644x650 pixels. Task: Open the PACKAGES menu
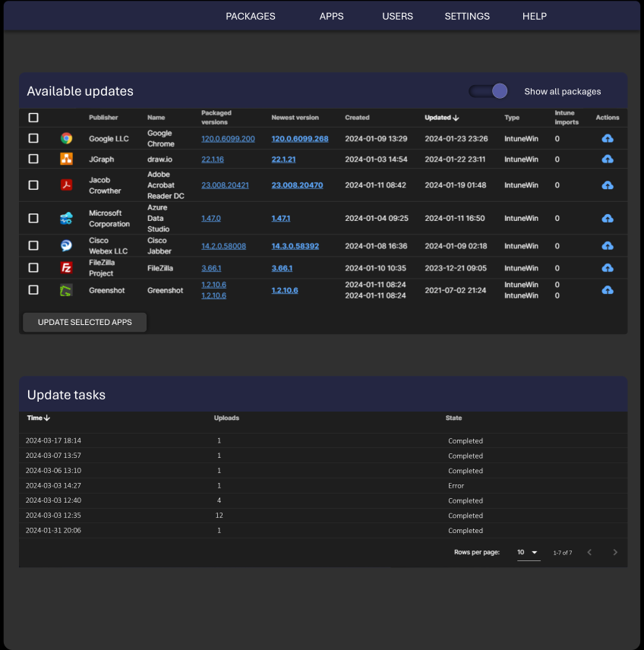pos(251,16)
